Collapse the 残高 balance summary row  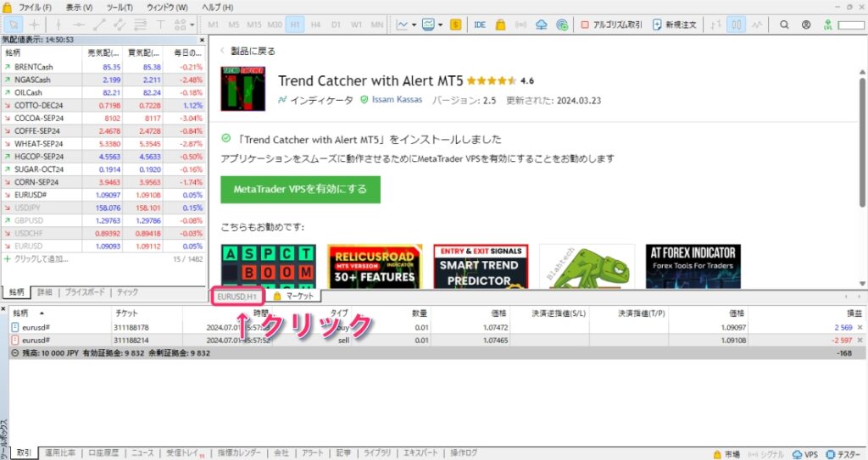point(15,353)
